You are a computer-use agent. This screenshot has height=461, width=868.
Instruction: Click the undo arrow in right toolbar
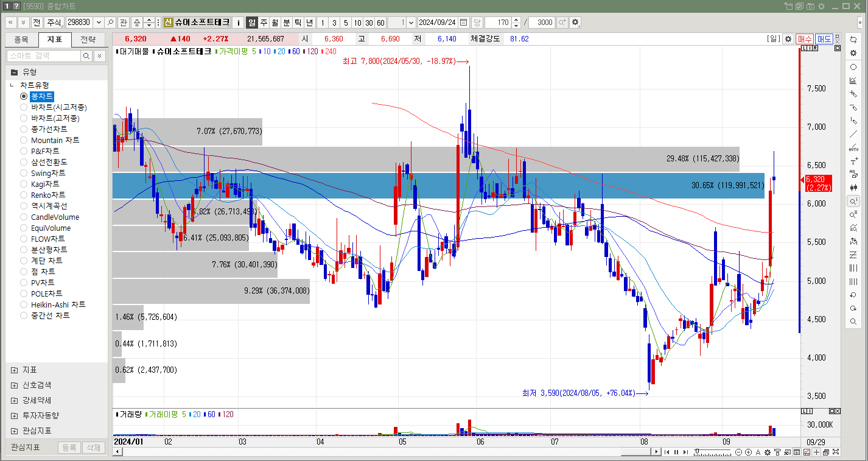(853, 295)
